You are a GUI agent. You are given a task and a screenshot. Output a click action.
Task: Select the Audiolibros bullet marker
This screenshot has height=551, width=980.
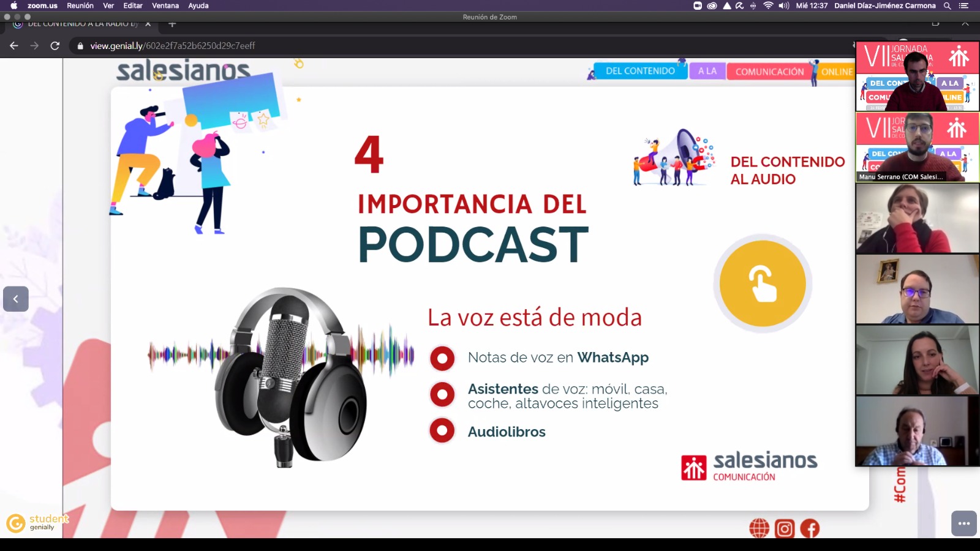(x=442, y=431)
